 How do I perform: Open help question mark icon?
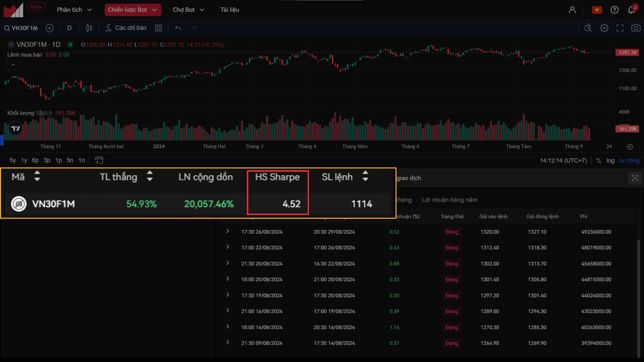click(615, 10)
